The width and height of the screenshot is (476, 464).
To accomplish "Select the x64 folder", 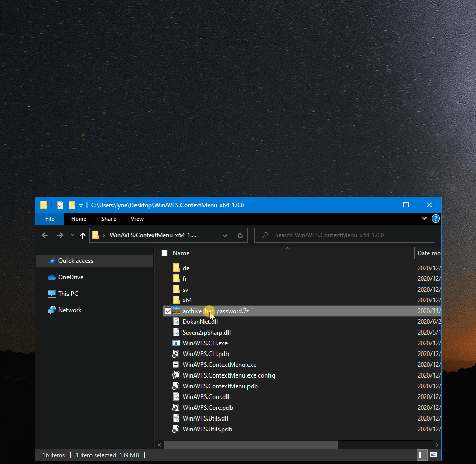I will pos(187,300).
